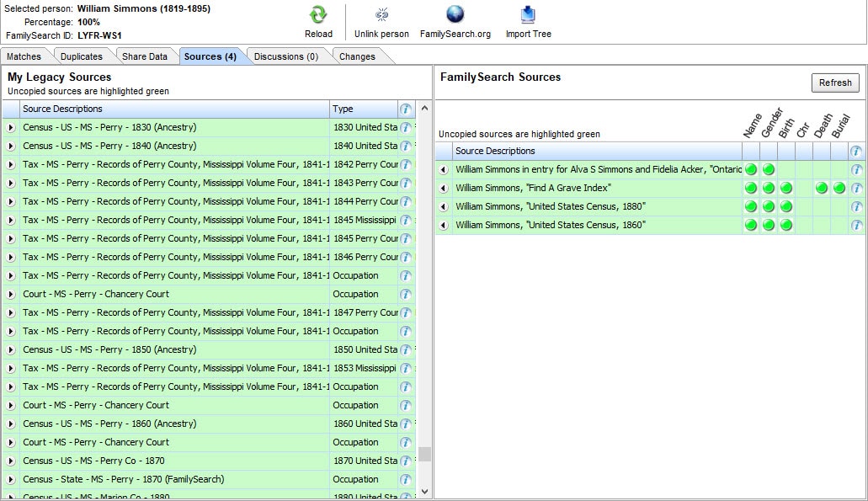
Task: Click info icon for Census State 1870 (FamilySearch) row
Action: (406, 479)
